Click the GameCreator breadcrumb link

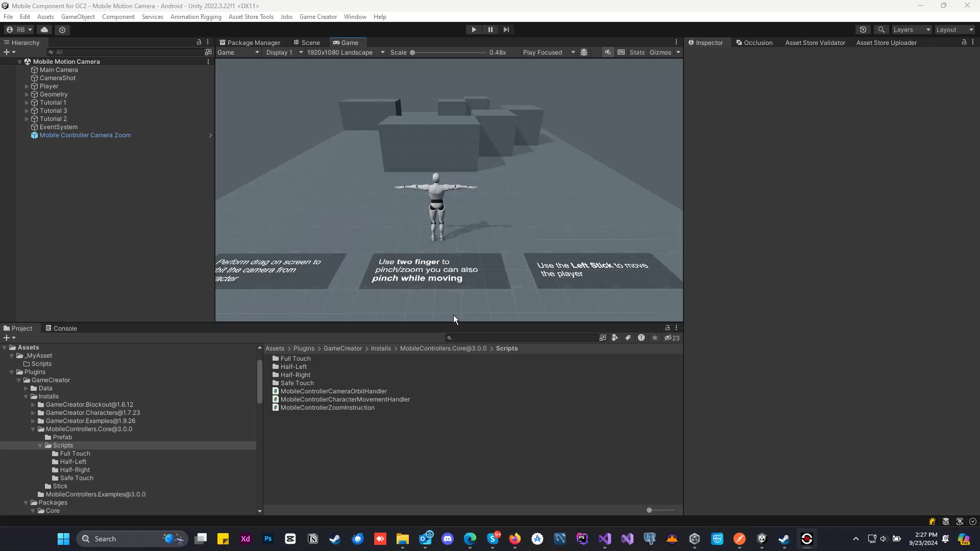(342, 348)
